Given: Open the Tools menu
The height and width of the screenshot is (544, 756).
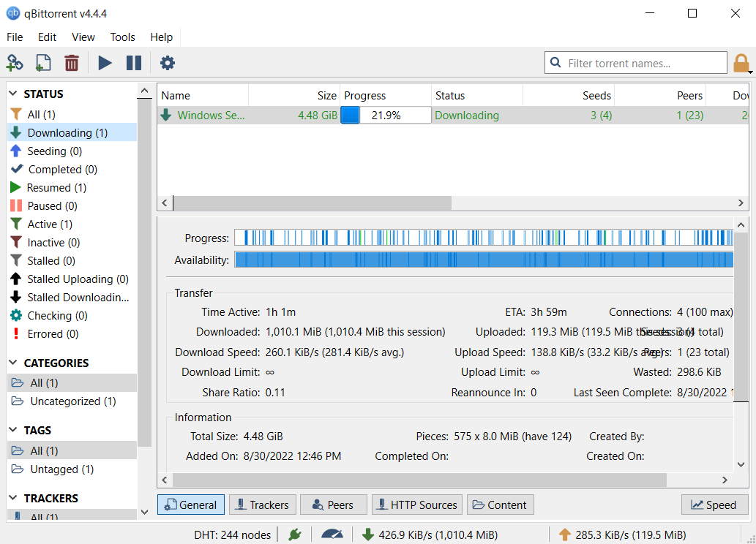Looking at the screenshot, I should 122,37.
